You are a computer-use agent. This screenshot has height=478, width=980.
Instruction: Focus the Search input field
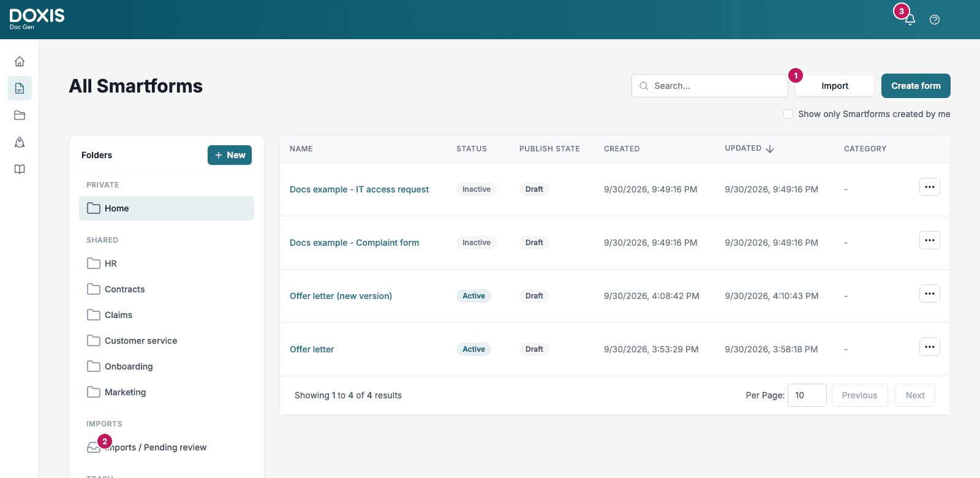710,86
